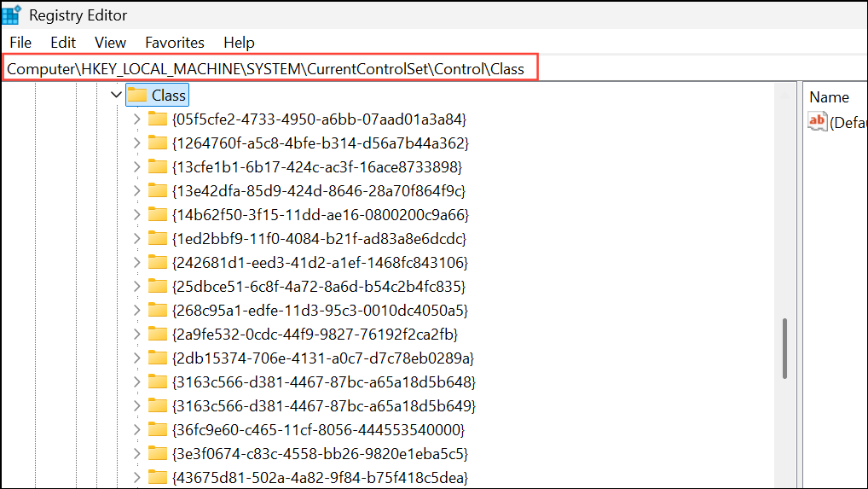
Task: Expand the {25dbce51-6c8f-4a72-8a6d-b54c2b4fc835} key
Action: coord(136,286)
